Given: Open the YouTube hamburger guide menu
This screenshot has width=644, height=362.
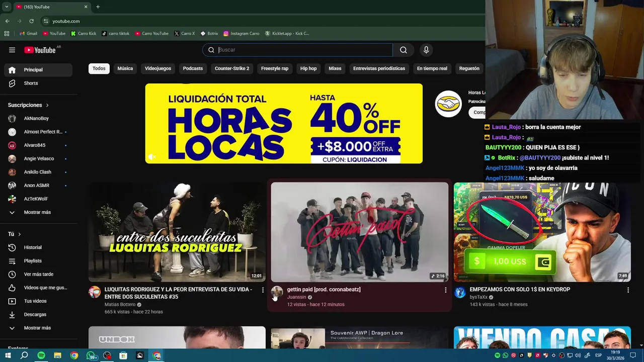Looking at the screenshot, I should point(12,50).
